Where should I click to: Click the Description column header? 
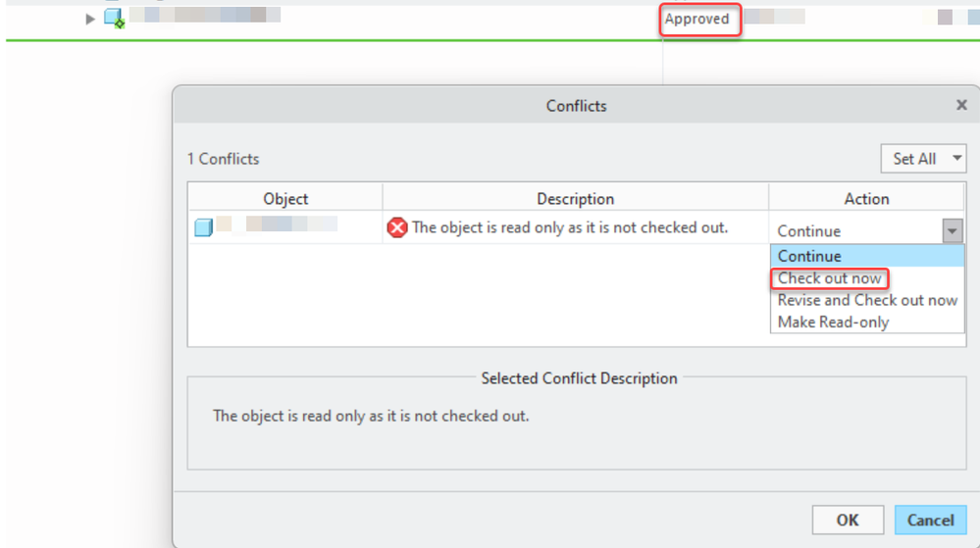(x=575, y=198)
